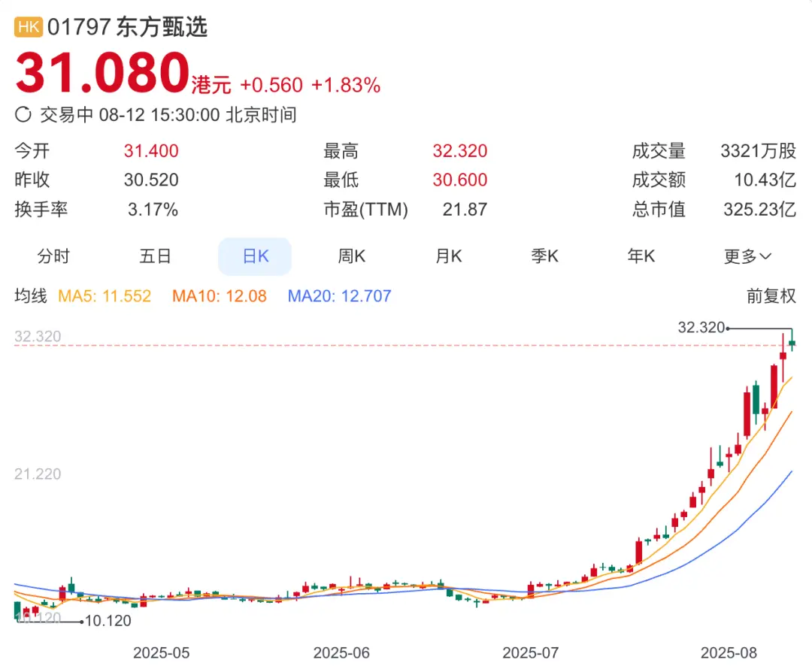Screen dimensions: 812x669
Task: Toggle the MA10 moving average line
Action: (x=218, y=295)
